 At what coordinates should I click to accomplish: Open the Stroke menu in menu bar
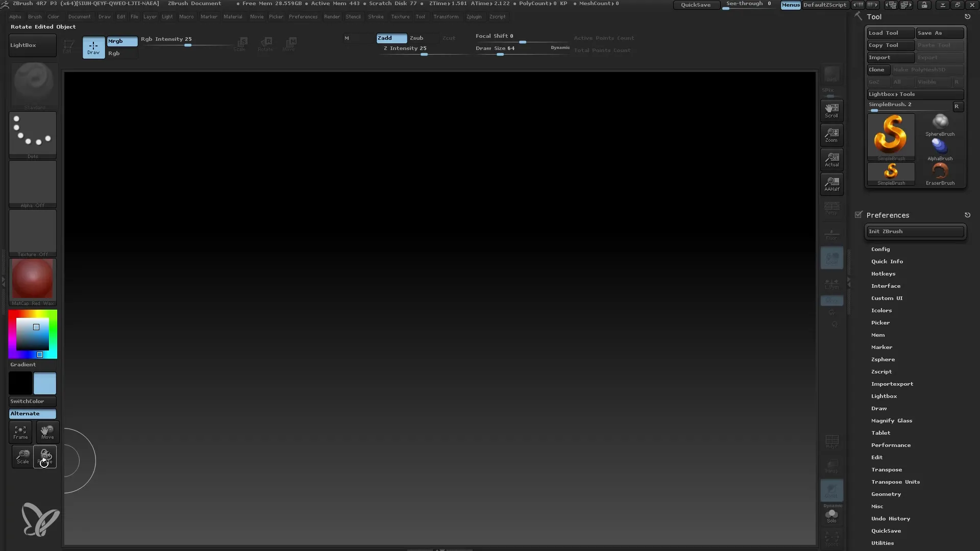coord(376,16)
